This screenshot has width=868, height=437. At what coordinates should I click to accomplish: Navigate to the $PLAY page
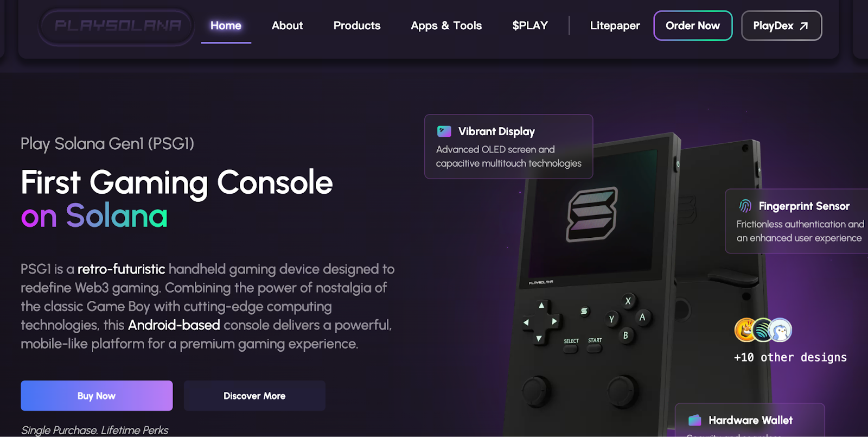[x=530, y=26]
